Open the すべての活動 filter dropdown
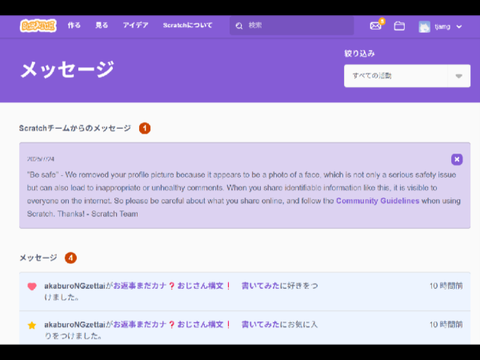The height and width of the screenshot is (360, 480). pyautogui.click(x=407, y=76)
